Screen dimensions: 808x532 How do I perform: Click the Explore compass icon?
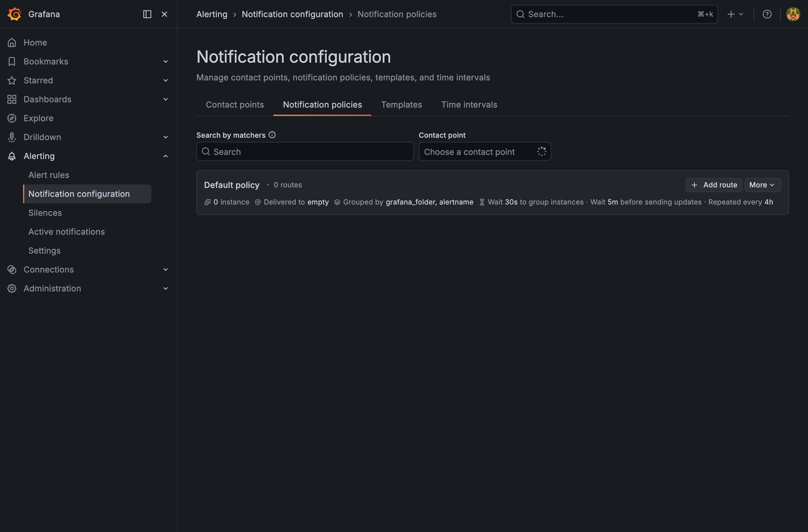[x=12, y=118]
